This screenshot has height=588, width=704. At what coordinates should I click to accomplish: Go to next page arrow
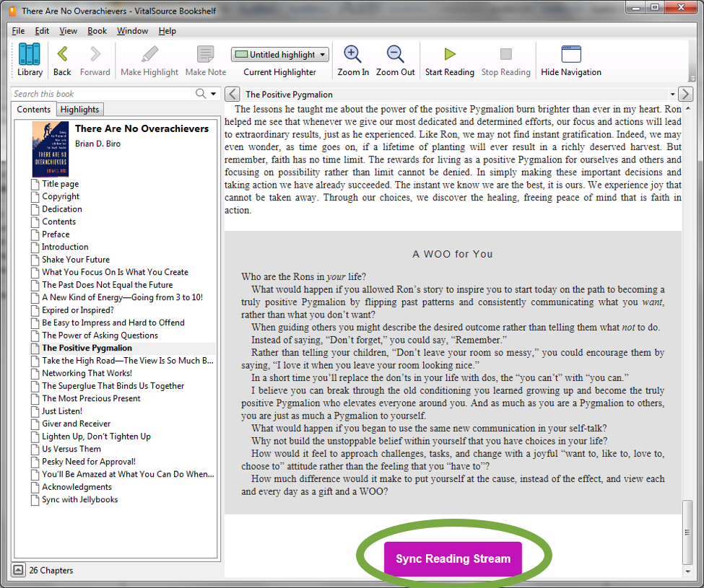click(x=686, y=94)
